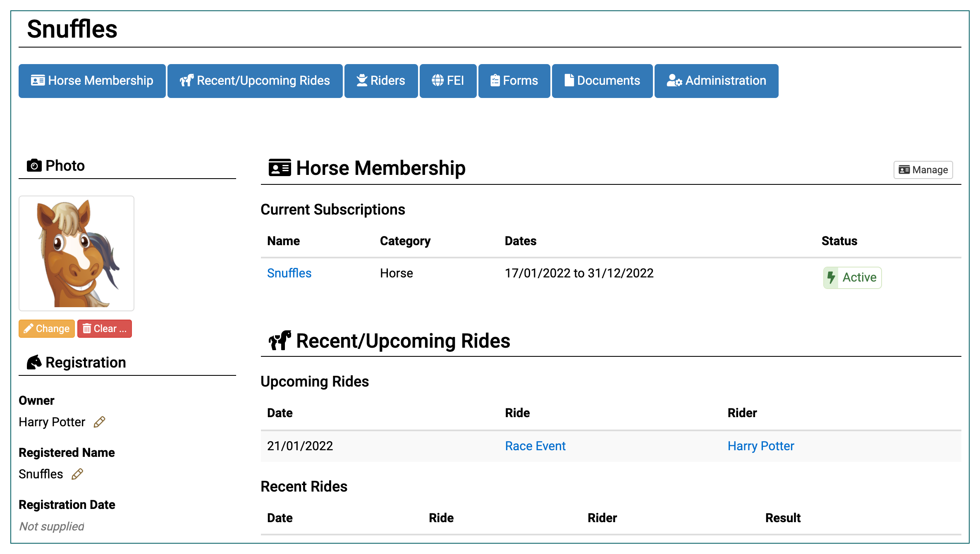
Task: Click horse icon beside Recent/Upcoming Rides heading
Action: click(x=280, y=341)
